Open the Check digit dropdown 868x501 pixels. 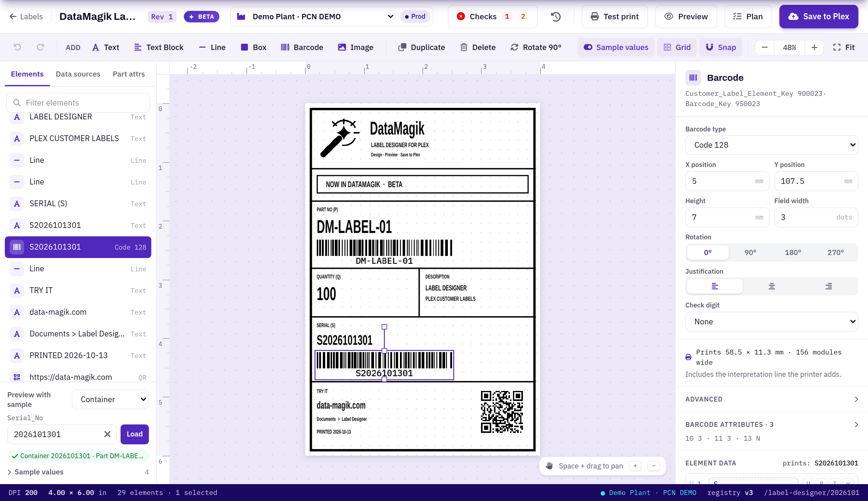[x=772, y=321]
